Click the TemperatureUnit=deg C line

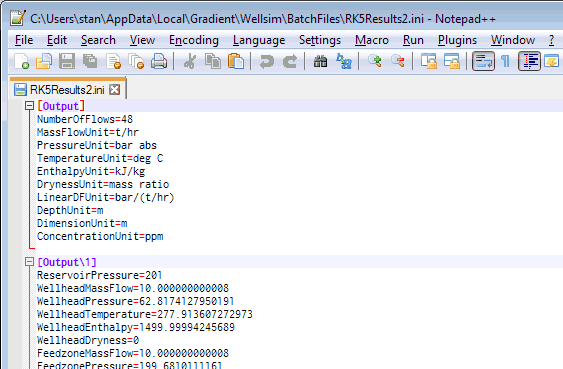click(100, 158)
